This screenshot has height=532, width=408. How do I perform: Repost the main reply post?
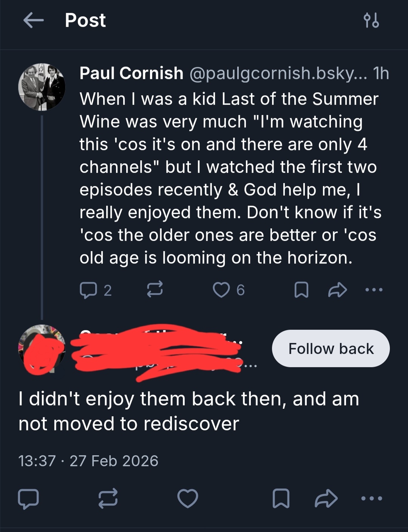click(108, 498)
